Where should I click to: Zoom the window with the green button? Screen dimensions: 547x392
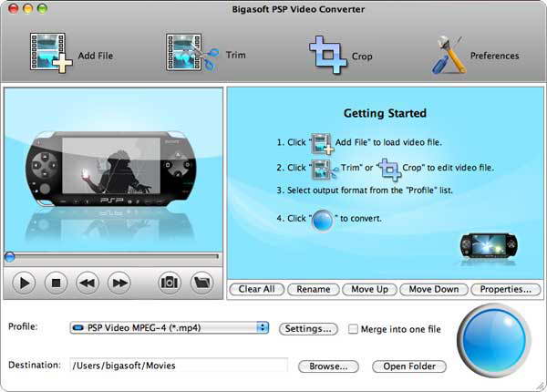tap(43, 9)
